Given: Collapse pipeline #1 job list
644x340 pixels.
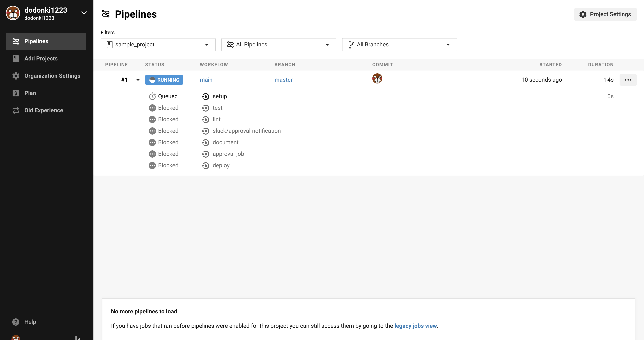Looking at the screenshot, I should coord(138,80).
